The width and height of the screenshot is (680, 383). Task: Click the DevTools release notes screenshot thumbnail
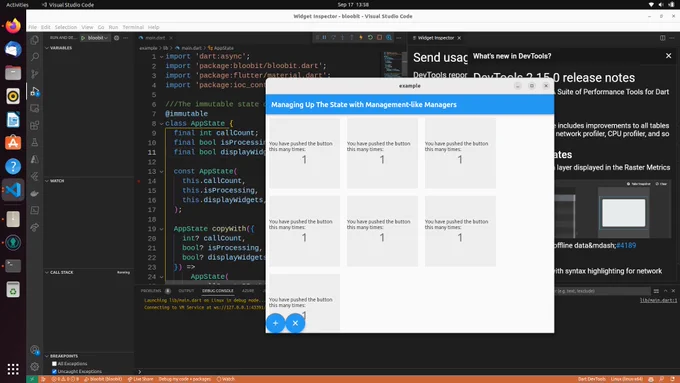tap(613, 209)
